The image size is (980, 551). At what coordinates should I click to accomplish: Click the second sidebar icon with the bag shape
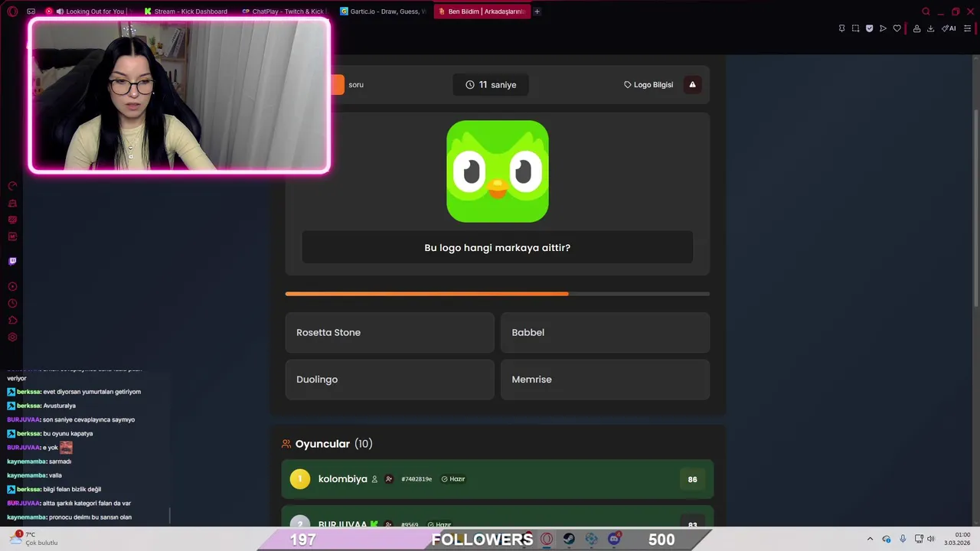tap(12, 203)
